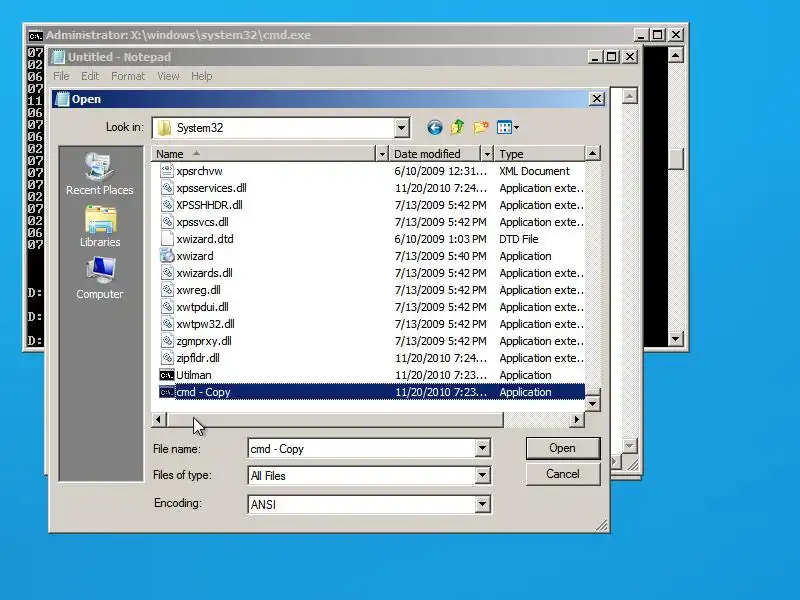Screen dimensions: 800x600
Task: Select the xpsrchvw XML Document type cell
Action: point(534,171)
